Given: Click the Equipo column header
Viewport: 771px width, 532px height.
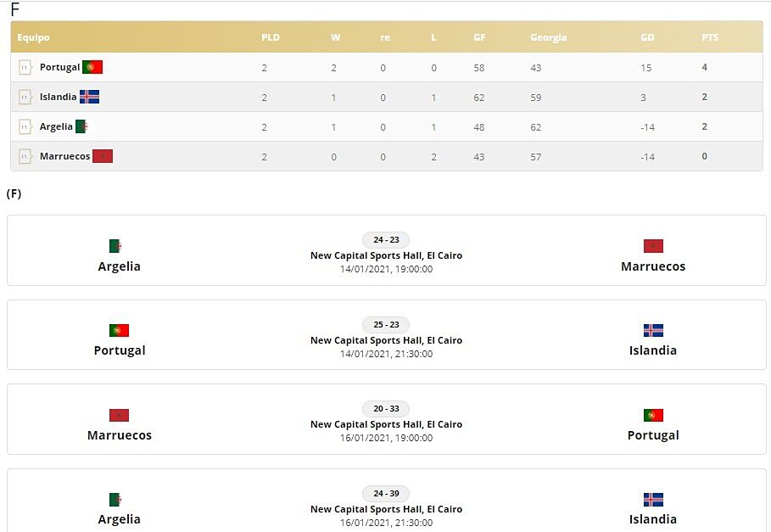Looking at the screenshot, I should point(34,37).
